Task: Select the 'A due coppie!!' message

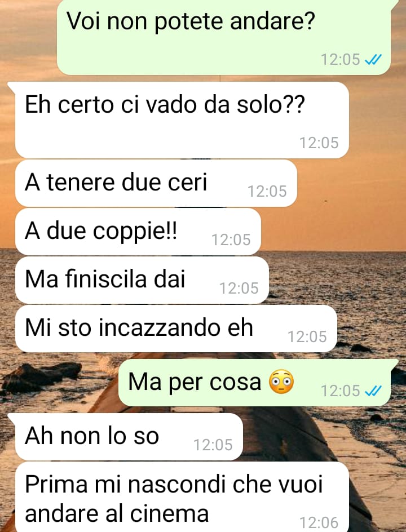Action: tap(138, 232)
